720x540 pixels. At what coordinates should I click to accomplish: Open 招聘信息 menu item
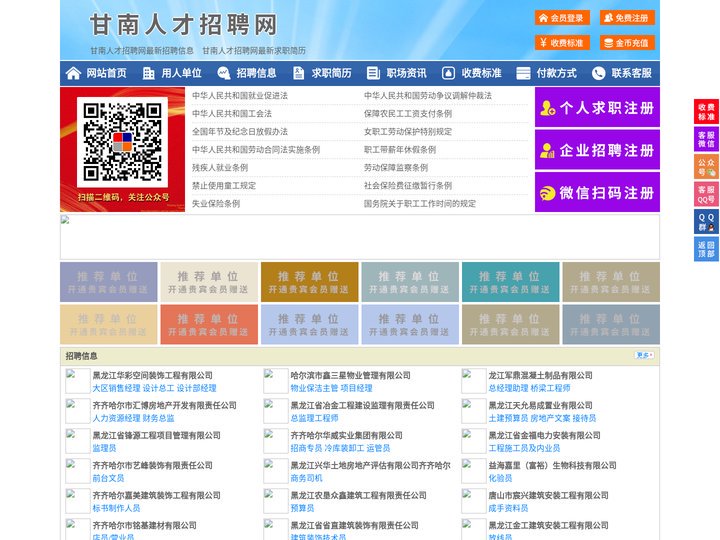click(256, 73)
